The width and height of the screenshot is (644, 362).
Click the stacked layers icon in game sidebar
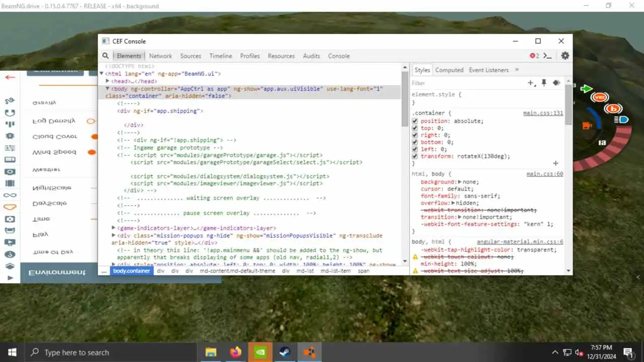[10, 266]
